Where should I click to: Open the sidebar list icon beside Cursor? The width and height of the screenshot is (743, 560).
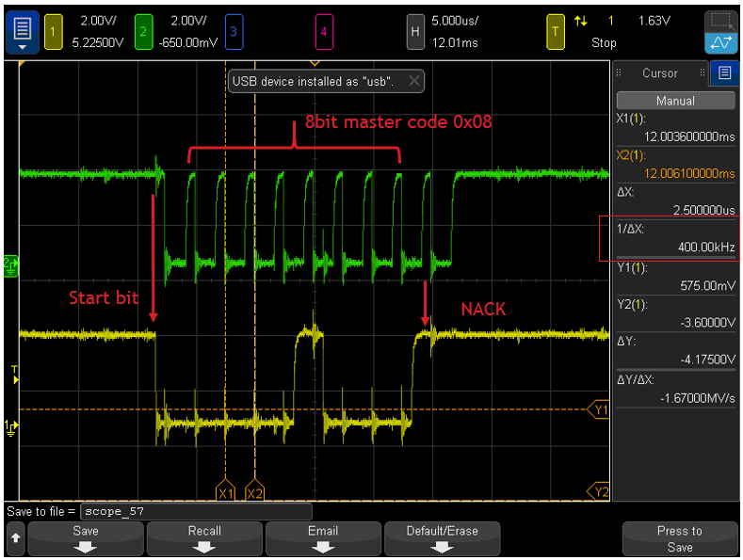pos(723,72)
